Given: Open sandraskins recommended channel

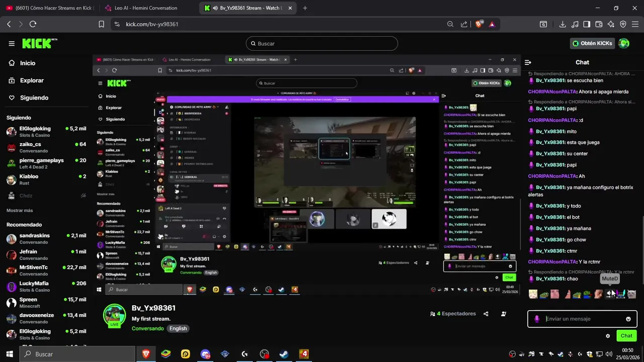Looking at the screenshot, I should (46, 238).
